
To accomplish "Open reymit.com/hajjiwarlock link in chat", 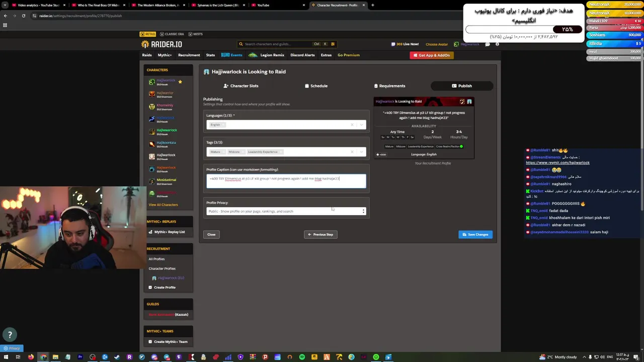I will [x=557, y=162].
